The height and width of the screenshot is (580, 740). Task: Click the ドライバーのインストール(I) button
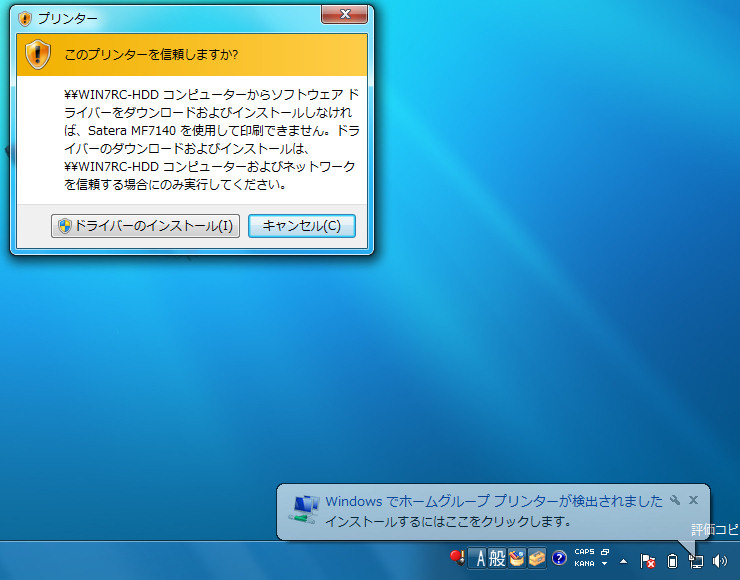coord(145,226)
